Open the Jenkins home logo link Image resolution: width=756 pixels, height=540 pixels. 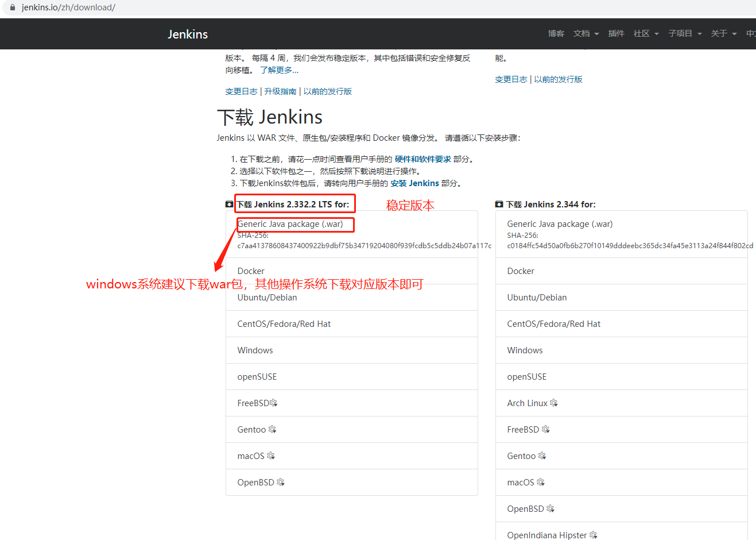188,34
